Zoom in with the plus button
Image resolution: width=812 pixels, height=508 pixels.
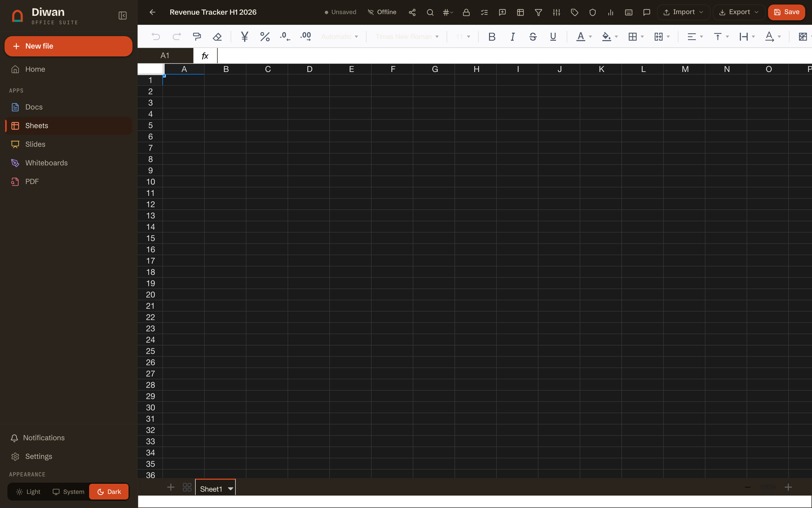tap(788, 487)
